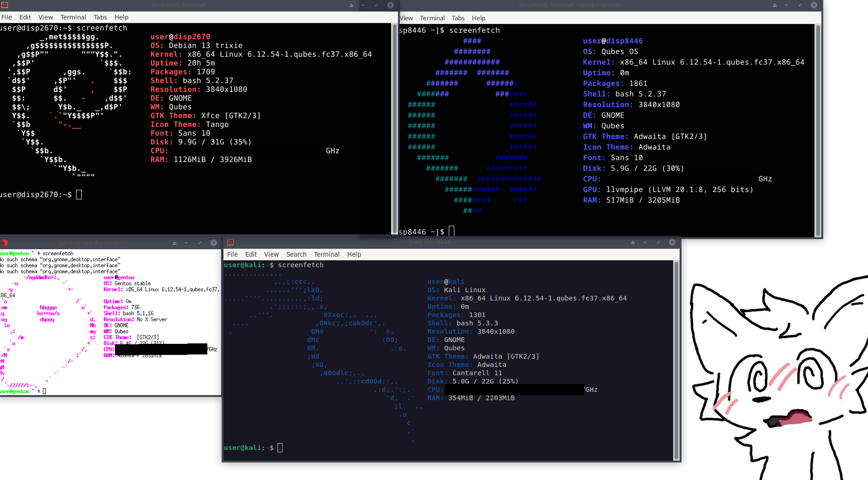The height and width of the screenshot is (480, 868).
Task: Click the "Packages: 736" line
Action: [121, 307]
